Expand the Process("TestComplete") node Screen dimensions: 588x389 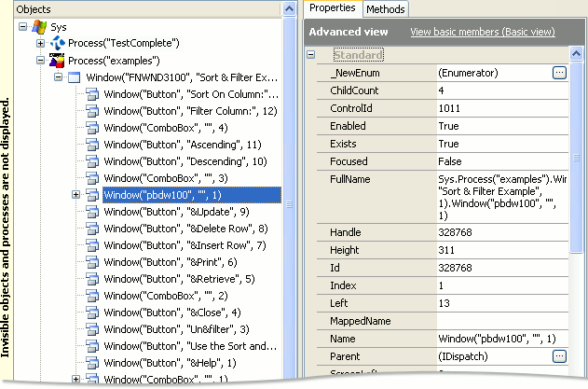pos(40,44)
